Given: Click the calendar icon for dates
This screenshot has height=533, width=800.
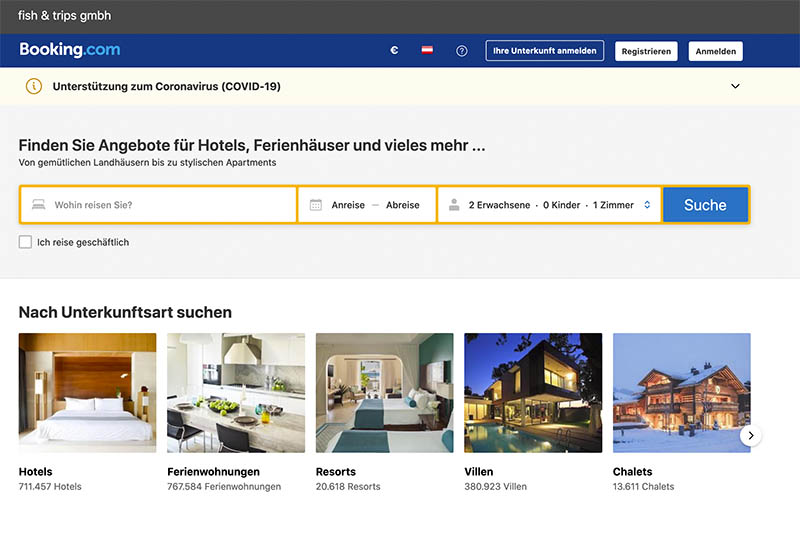Looking at the screenshot, I should tap(316, 205).
